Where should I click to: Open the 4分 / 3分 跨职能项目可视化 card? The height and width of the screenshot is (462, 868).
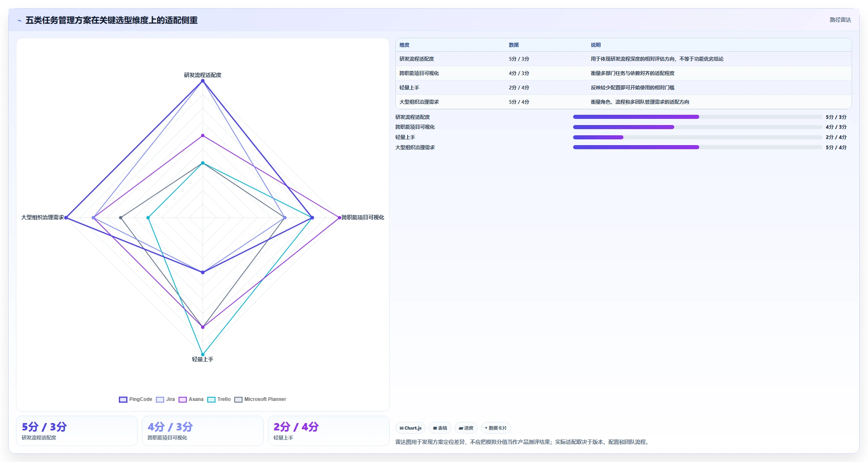click(202, 431)
